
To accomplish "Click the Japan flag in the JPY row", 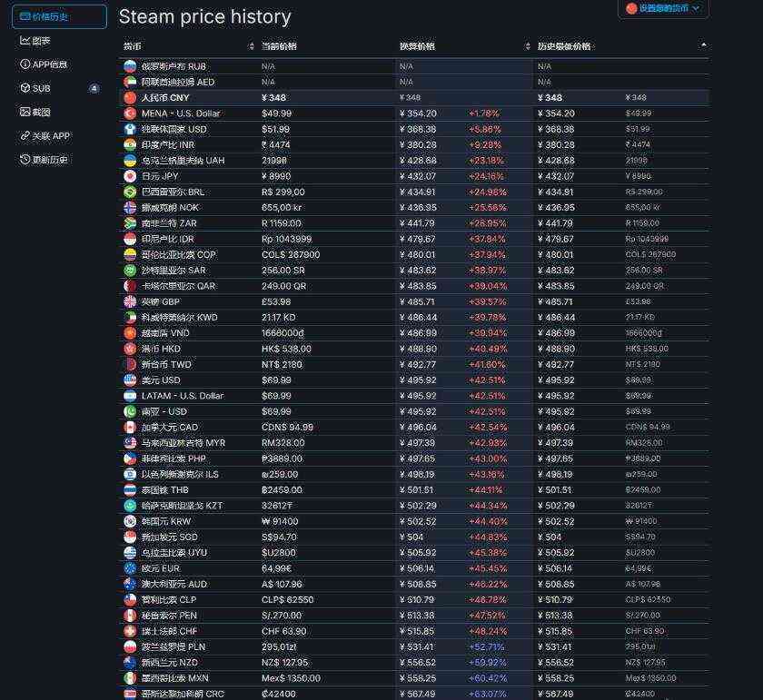I will pos(130,176).
